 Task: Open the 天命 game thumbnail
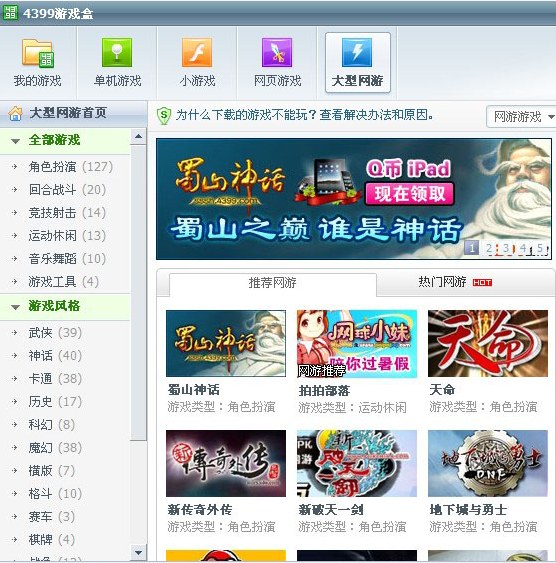click(488, 343)
